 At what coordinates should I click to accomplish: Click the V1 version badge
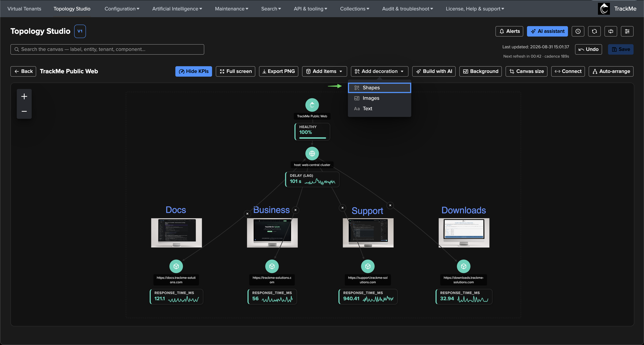pos(80,31)
